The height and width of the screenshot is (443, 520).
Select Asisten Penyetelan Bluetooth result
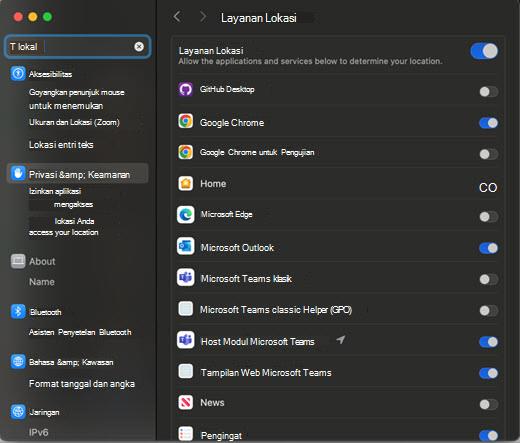(x=80, y=332)
